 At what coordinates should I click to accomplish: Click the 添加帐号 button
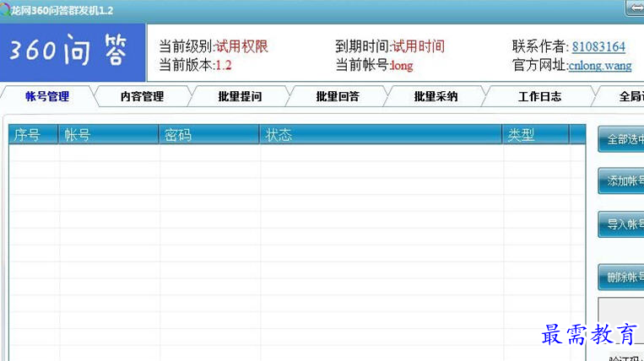[x=621, y=180]
